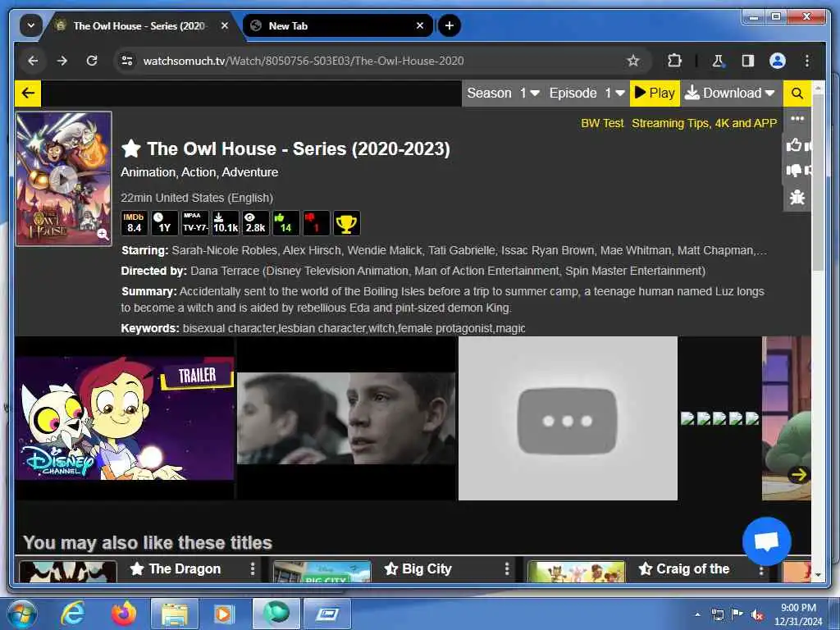
Task: Open the BW Test link
Action: click(x=602, y=123)
